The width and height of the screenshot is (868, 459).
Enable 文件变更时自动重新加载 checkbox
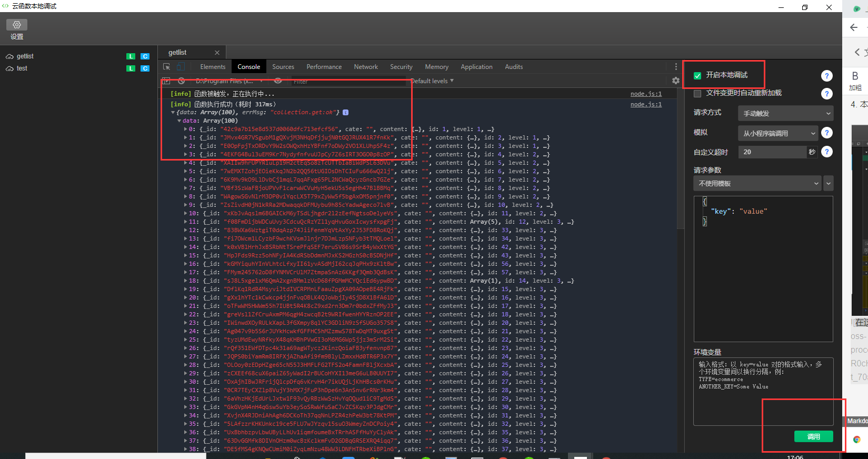pos(697,94)
